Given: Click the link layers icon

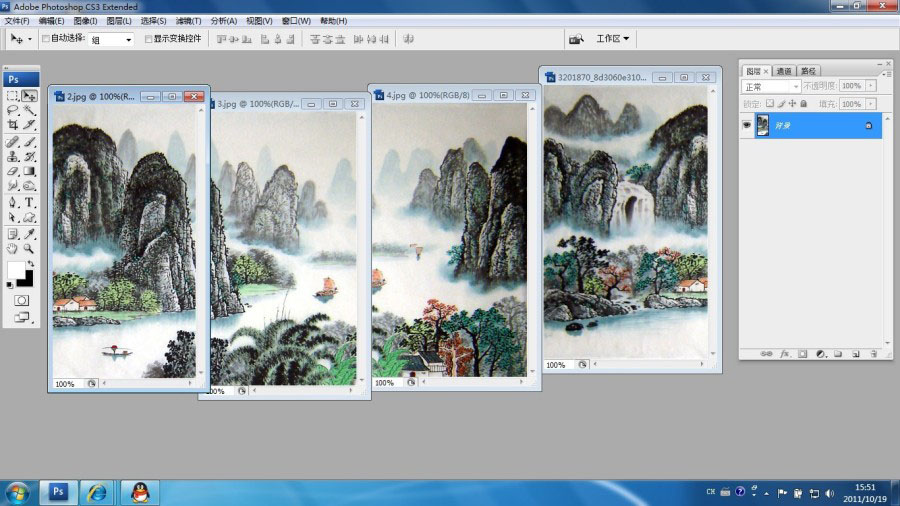Looking at the screenshot, I should [x=766, y=354].
